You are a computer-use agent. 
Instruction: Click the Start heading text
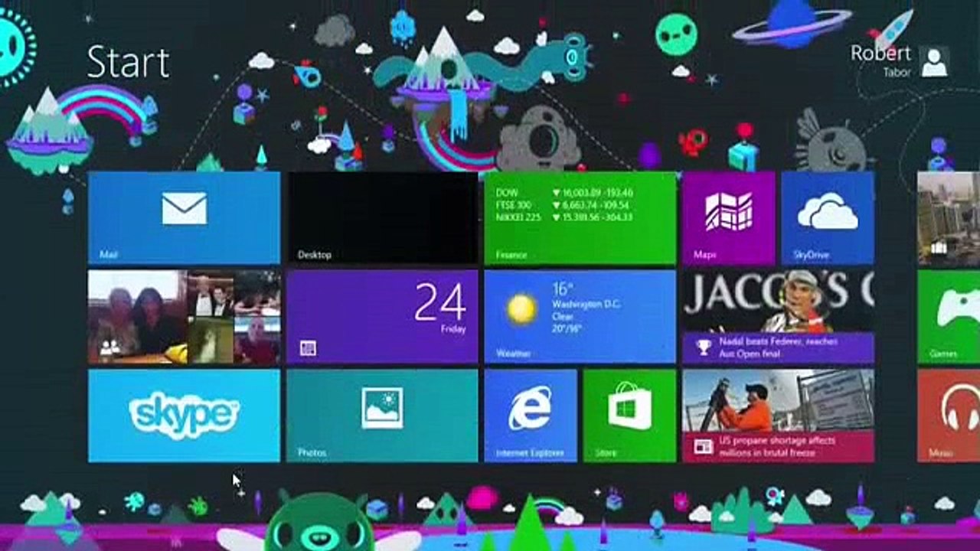(128, 62)
